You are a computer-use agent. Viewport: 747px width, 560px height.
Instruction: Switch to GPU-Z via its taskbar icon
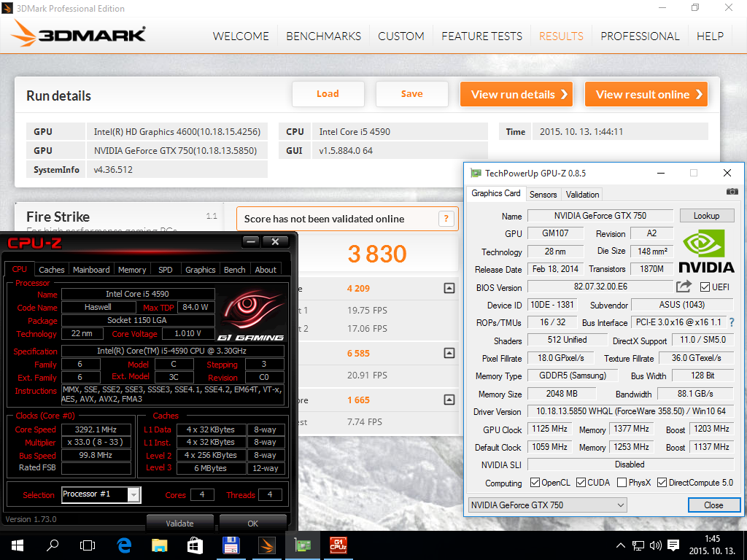click(303, 545)
